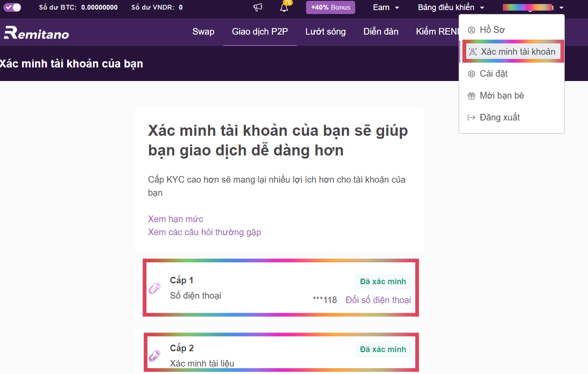The width and height of the screenshot is (588, 374).
Task: Click the Remitano logo
Action: point(36,32)
